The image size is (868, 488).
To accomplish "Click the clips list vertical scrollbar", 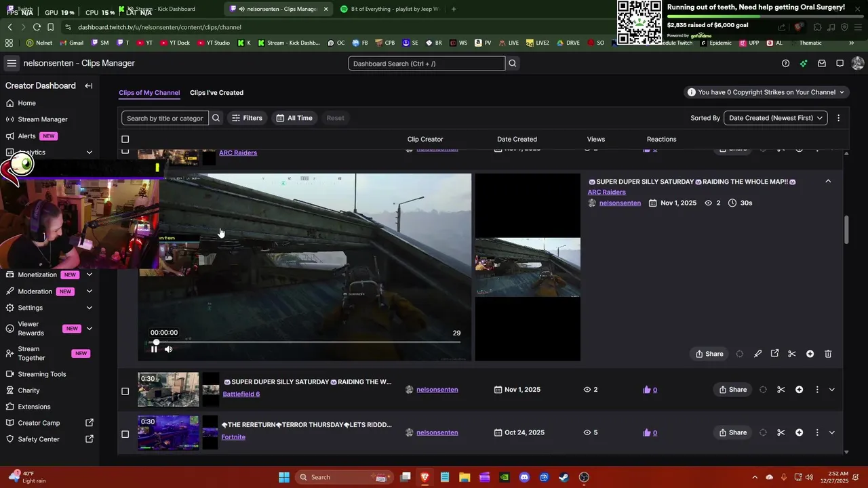I will click(x=846, y=230).
